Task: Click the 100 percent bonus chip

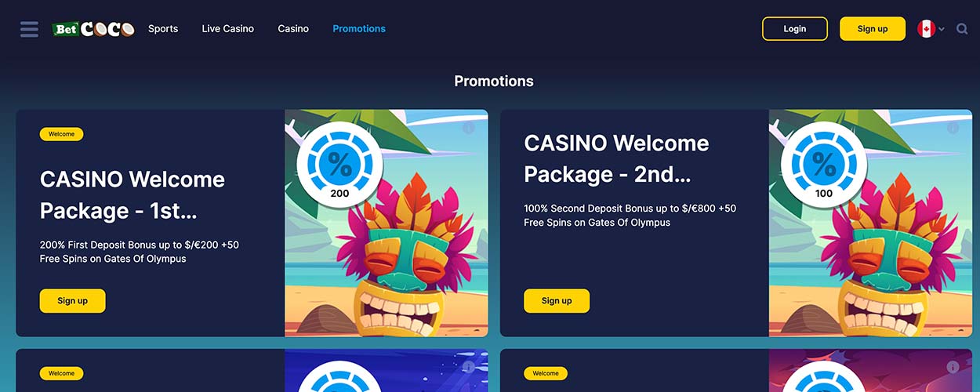Action: coord(824,164)
